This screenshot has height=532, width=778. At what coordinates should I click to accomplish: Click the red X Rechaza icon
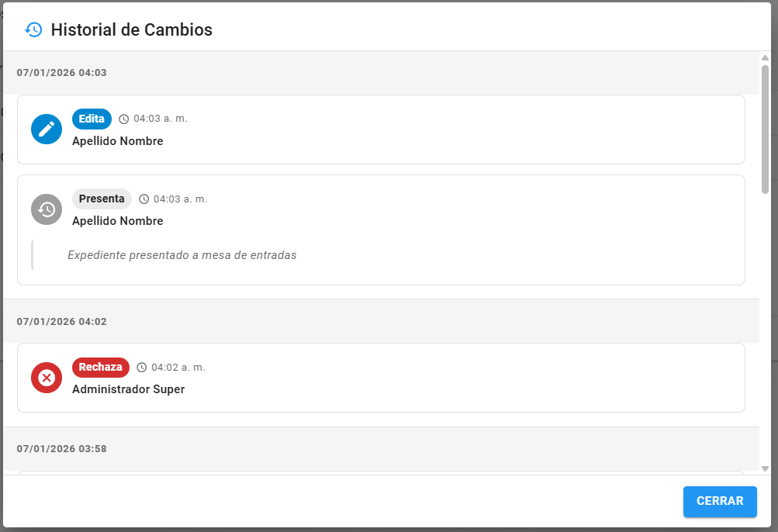[47, 378]
